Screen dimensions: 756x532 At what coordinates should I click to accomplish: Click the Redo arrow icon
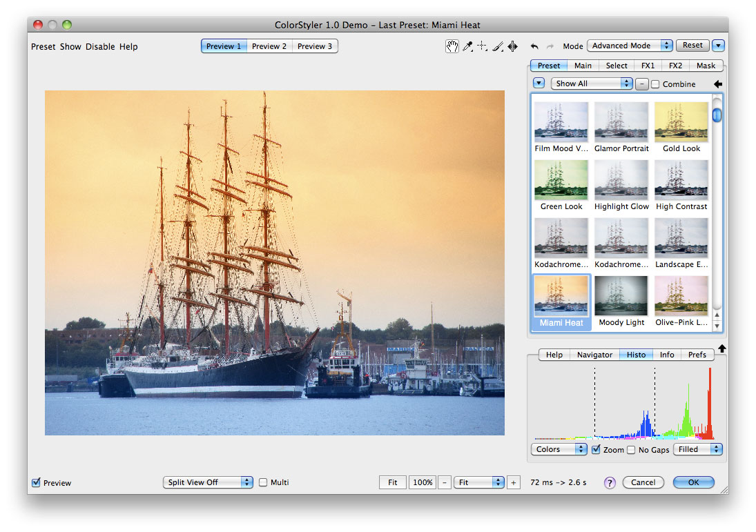click(x=550, y=46)
